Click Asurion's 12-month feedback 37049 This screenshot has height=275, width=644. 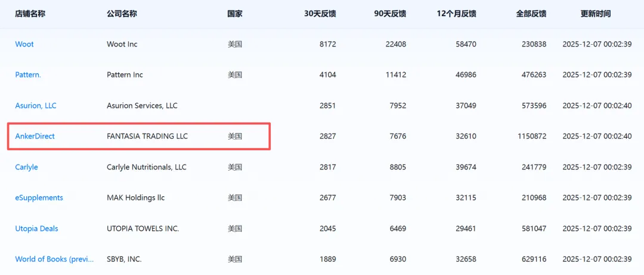(466, 106)
